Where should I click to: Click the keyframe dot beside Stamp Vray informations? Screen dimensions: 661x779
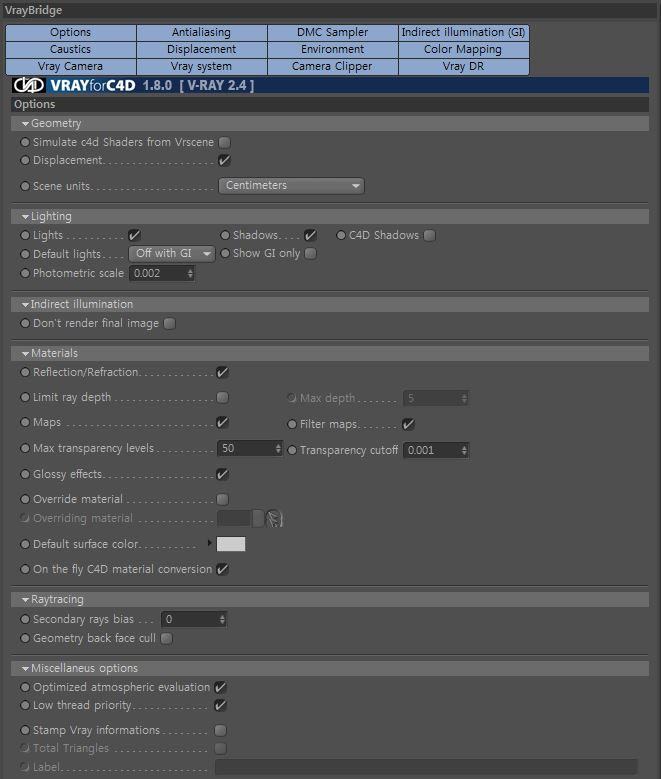click(x=25, y=730)
